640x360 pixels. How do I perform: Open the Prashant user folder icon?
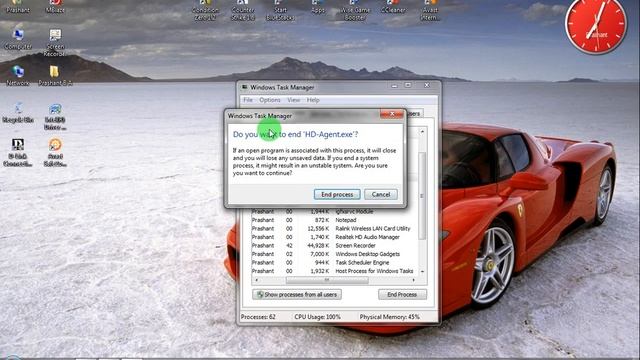[18, 6]
